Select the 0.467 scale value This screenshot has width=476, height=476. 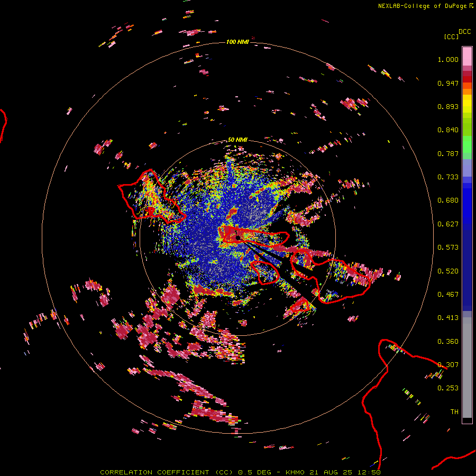point(448,295)
